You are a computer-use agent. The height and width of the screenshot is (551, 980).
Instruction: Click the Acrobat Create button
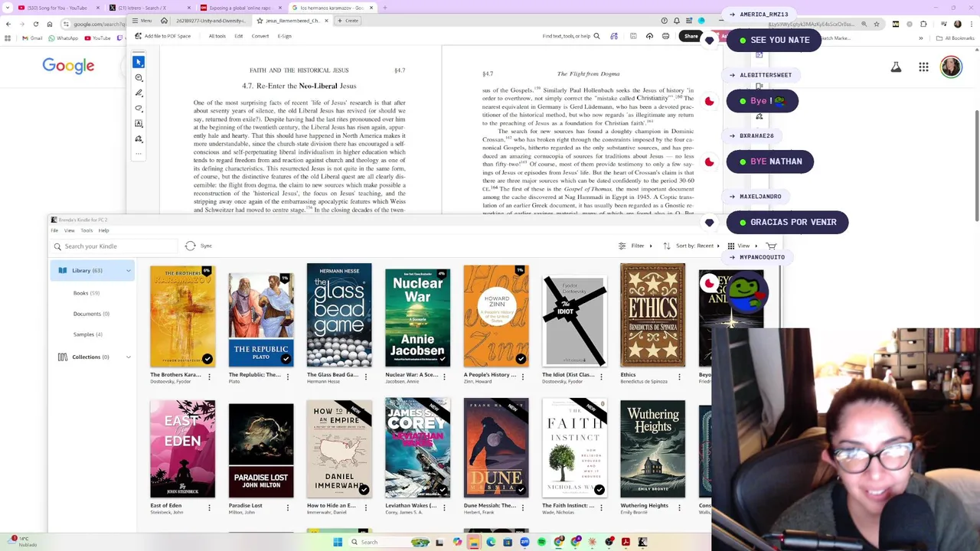(348, 21)
